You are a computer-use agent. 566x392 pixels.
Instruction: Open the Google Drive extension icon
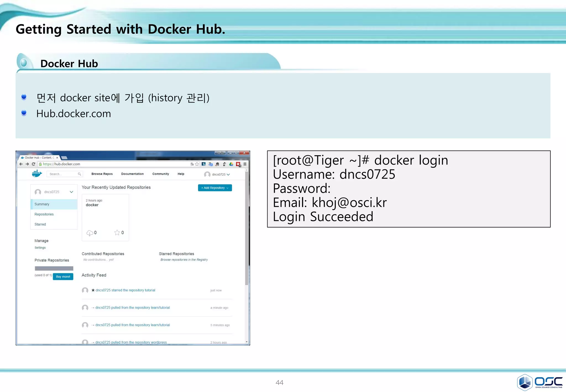coord(231,164)
